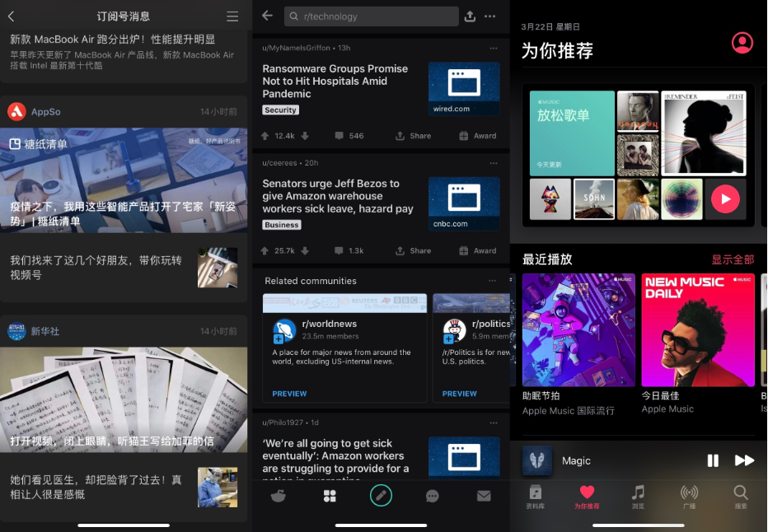Tap 显示全部 to show all recently played
Screen dimensions: 768x532
[733, 259]
